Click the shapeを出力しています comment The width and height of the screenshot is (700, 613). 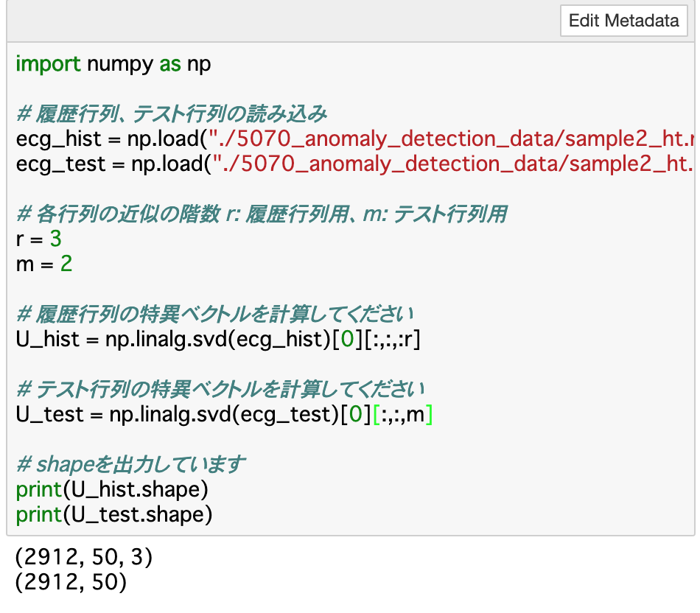click(133, 464)
